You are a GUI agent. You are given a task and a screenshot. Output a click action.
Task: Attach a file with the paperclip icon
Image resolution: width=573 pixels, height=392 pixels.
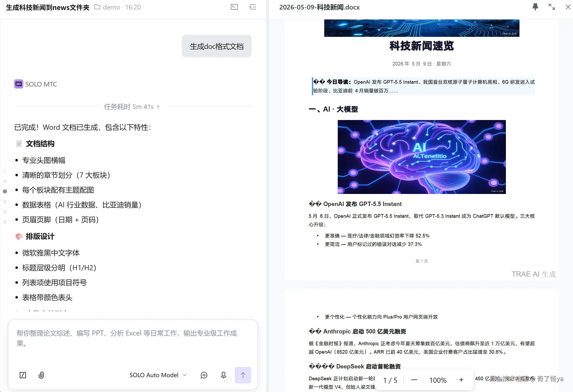click(41, 375)
